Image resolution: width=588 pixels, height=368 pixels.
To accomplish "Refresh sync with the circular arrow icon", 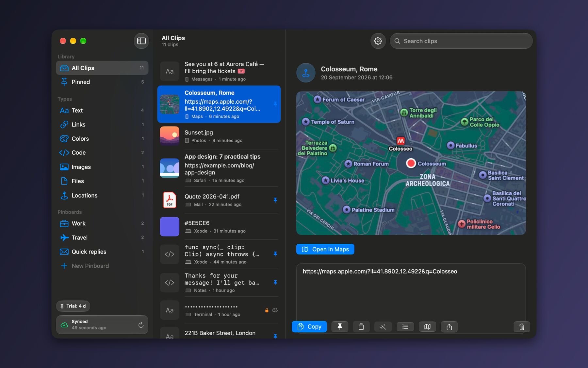I will (141, 325).
